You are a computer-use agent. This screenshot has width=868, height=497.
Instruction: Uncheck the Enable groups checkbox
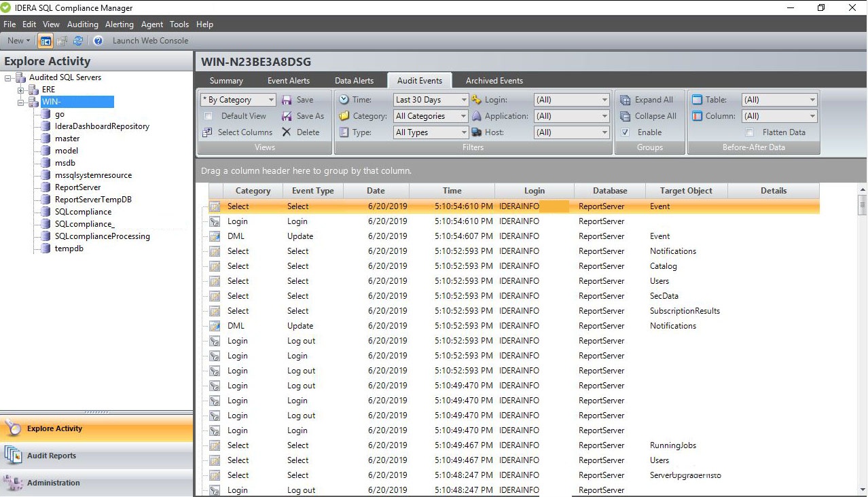(626, 132)
